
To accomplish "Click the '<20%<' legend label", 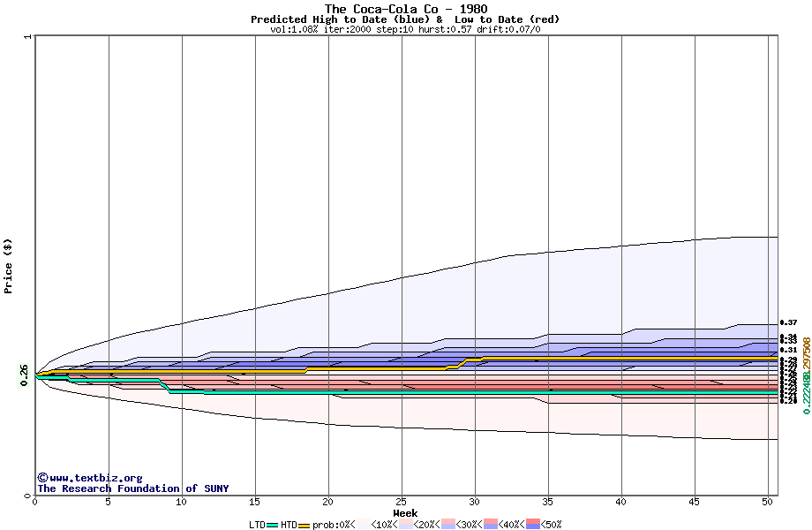I will pyautogui.click(x=426, y=525).
